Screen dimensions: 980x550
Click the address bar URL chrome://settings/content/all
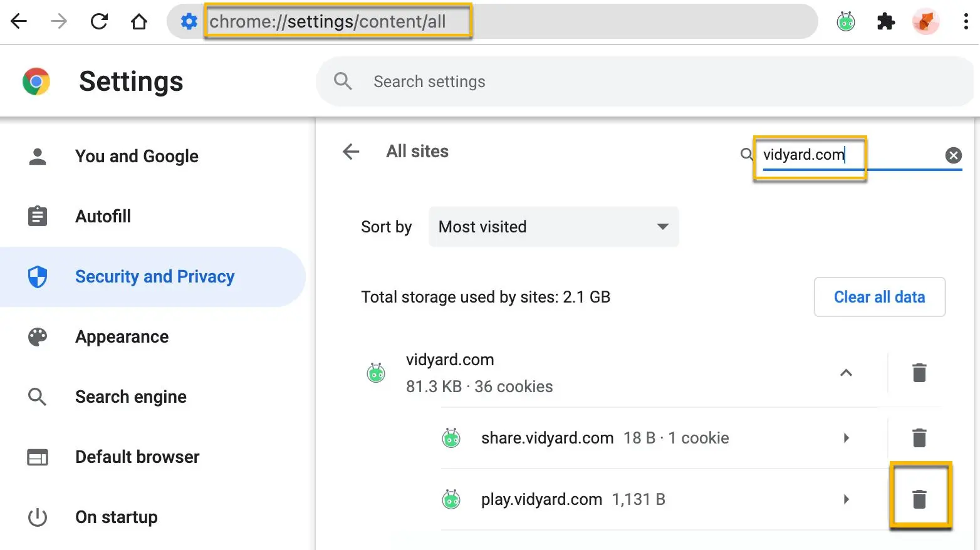click(328, 22)
